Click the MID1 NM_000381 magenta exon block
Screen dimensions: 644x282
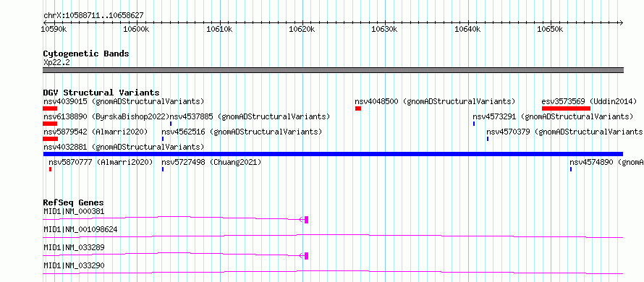click(306, 220)
